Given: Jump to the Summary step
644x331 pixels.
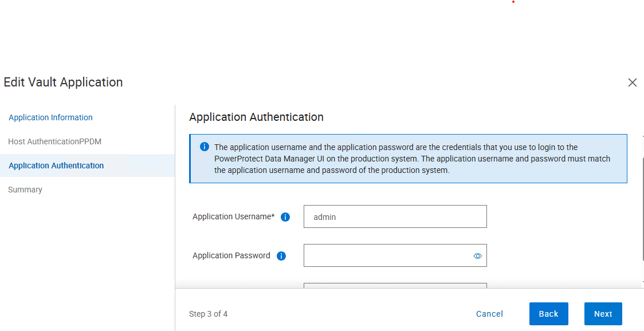Looking at the screenshot, I should pyautogui.click(x=25, y=190).
